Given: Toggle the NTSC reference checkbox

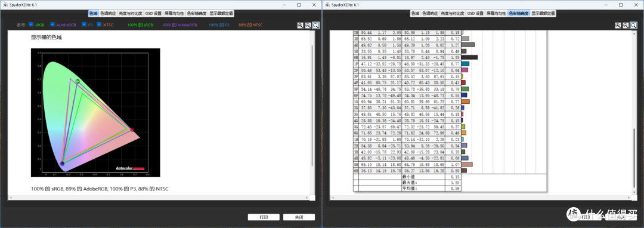Looking at the screenshot, I should (99, 24).
